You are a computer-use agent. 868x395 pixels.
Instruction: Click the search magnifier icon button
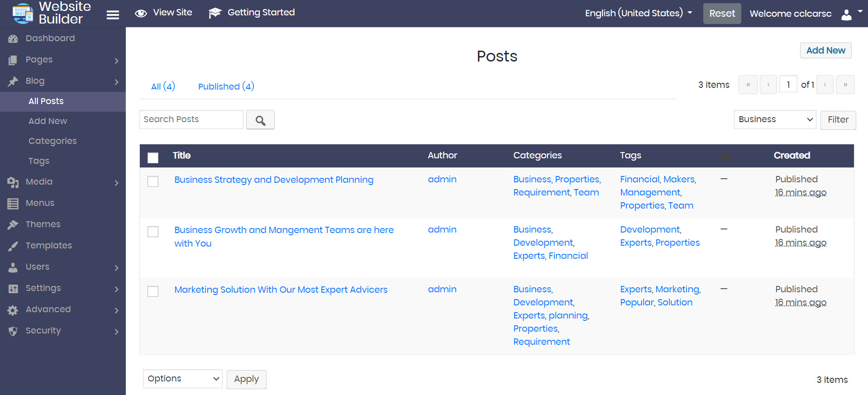(260, 120)
